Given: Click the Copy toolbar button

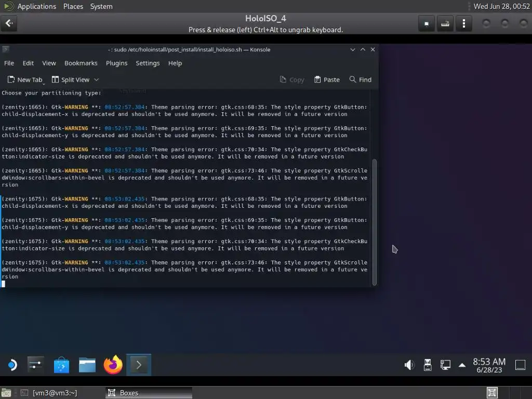Looking at the screenshot, I should (292, 79).
